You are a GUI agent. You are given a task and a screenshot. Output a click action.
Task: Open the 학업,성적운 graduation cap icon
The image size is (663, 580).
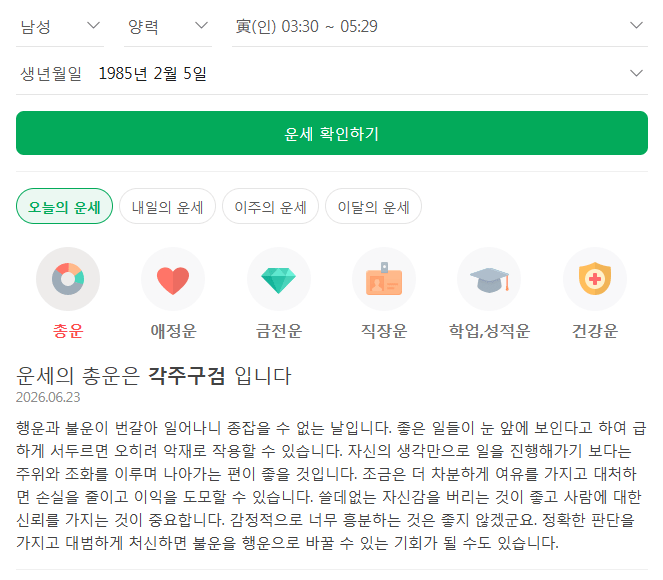coord(489,279)
